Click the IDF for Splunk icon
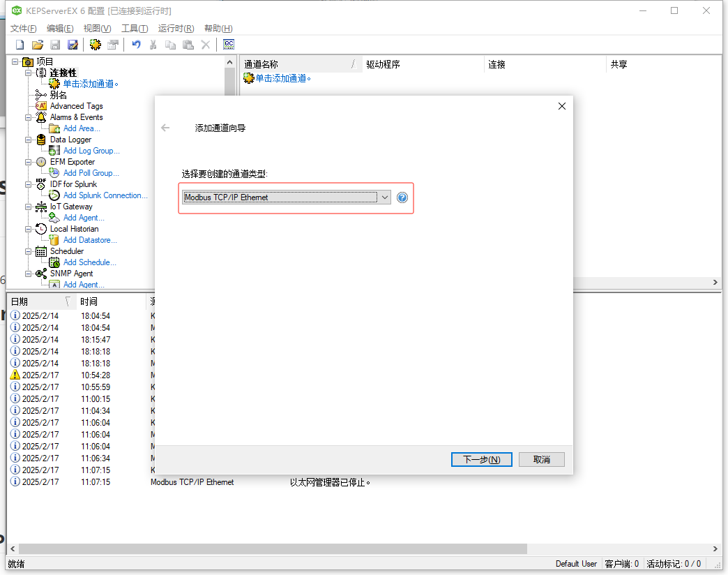Screen dimensions: 728x575 [41, 184]
